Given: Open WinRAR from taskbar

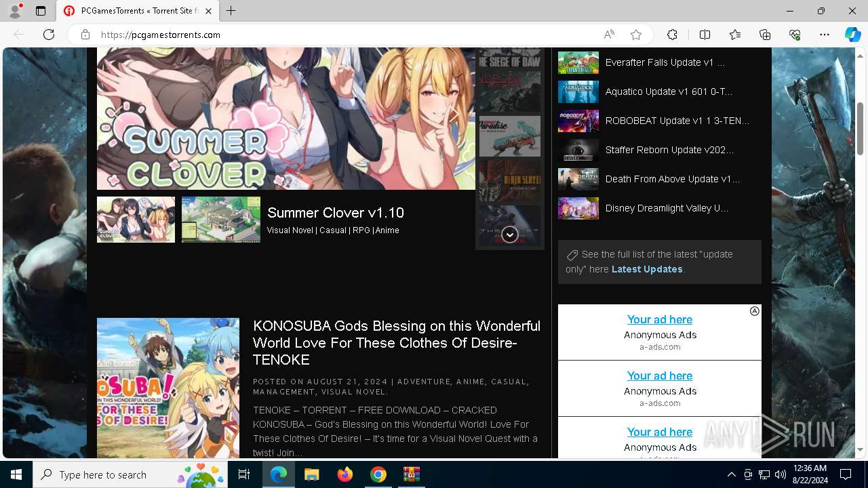Looking at the screenshot, I should 412,474.
